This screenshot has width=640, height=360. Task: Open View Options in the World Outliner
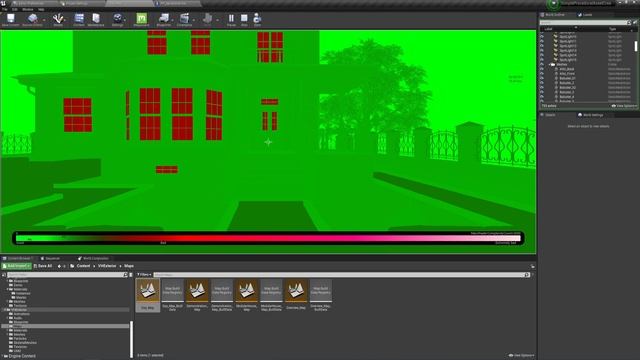coord(624,106)
